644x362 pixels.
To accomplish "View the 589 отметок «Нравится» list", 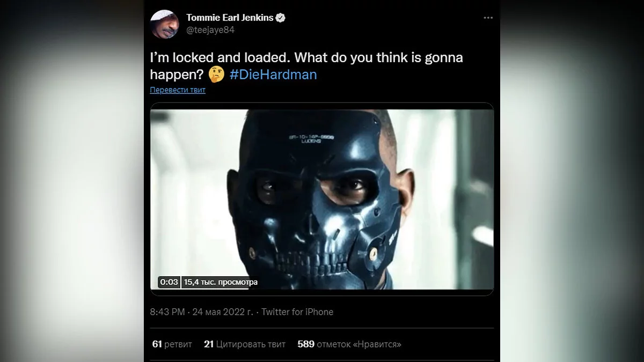I will point(349,344).
